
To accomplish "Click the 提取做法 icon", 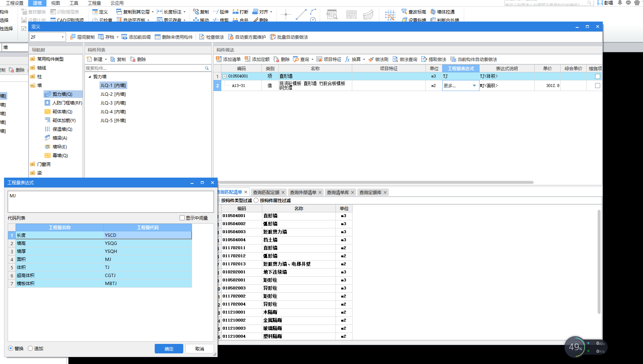I will (424, 59).
